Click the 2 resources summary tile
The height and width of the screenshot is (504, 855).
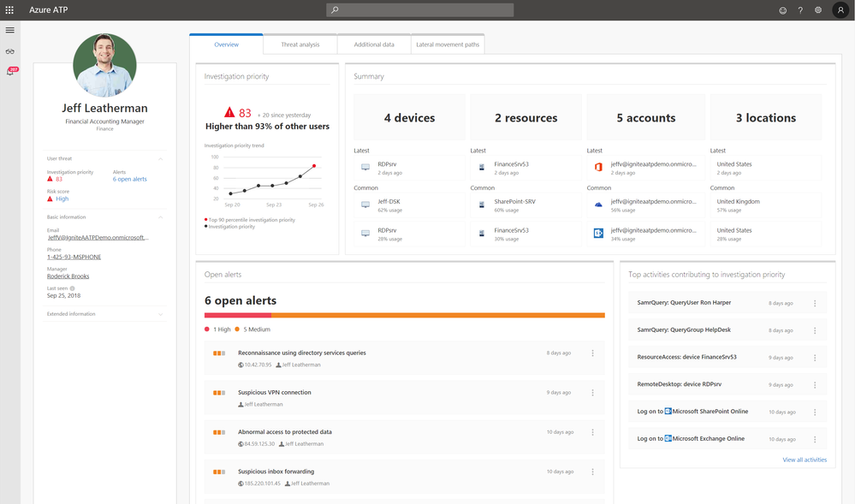point(526,117)
